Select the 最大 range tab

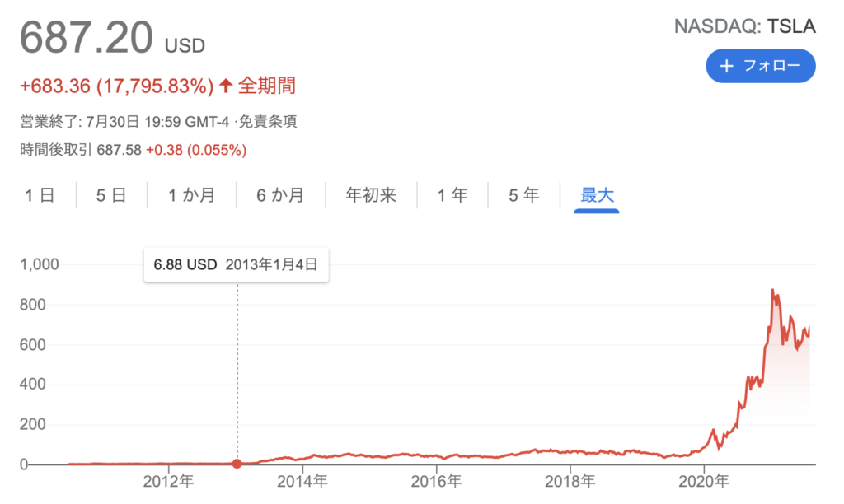pyautogui.click(x=597, y=196)
